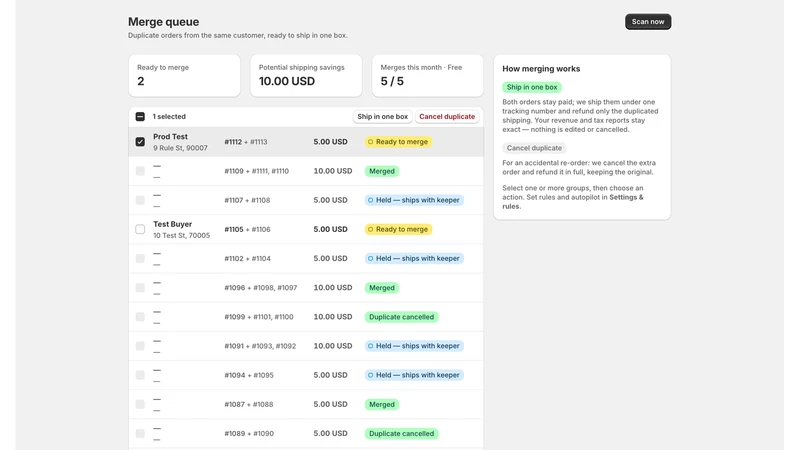
Task: Click green Ship in one box tag in help panel
Action: click(532, 87)
